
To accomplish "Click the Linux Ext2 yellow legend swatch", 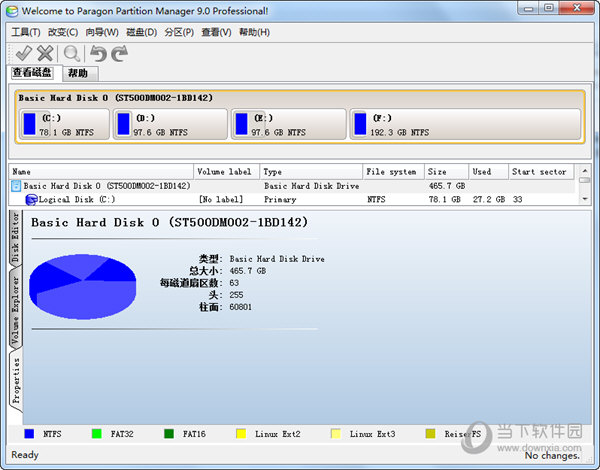I will point(241,434).
